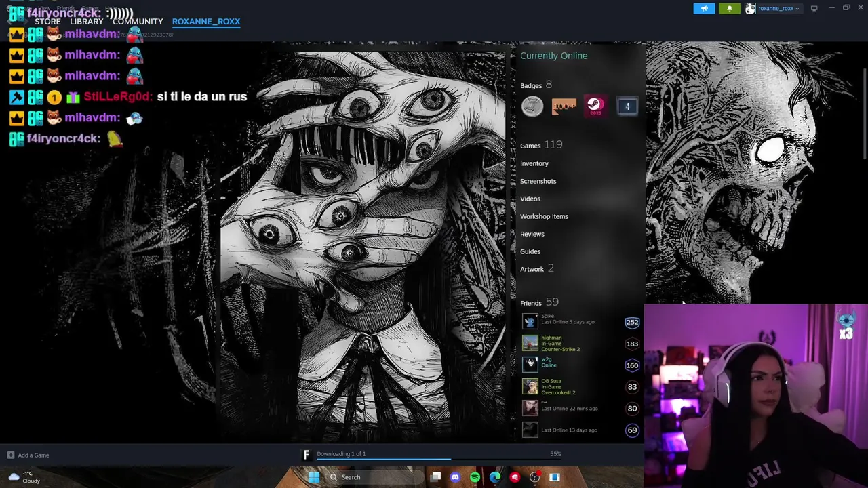Open the red app icon in taskbar
Viewport: 868px width, 488px height.
click(515, 477)
